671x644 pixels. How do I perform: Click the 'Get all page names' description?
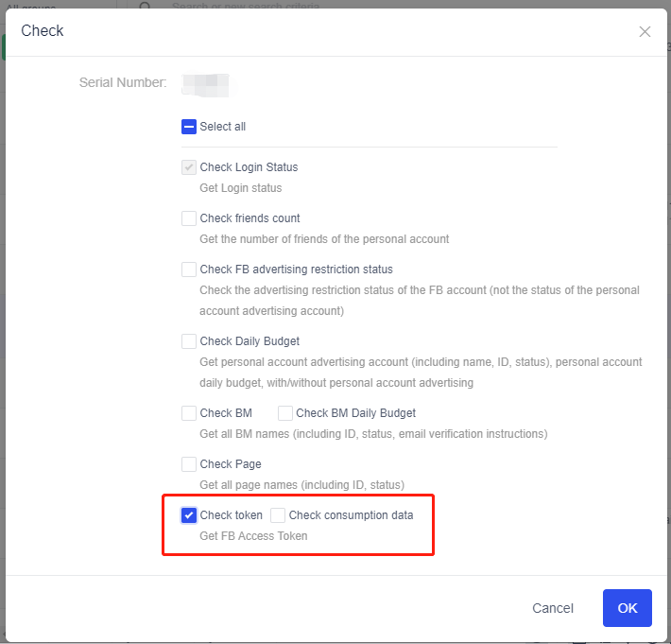tap(301, 485)
